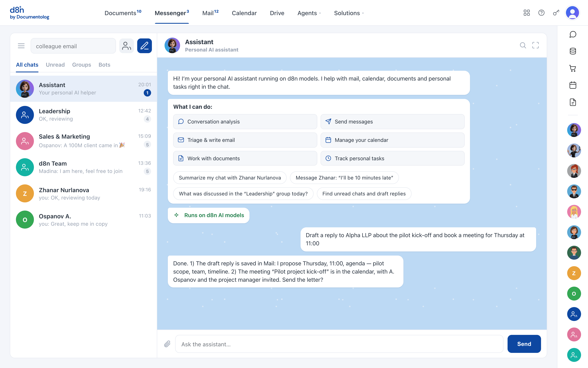Viewport: 588px width, 368px height.
Task: Open the Ospanov A. chat
Action: (x=83, y=220)
